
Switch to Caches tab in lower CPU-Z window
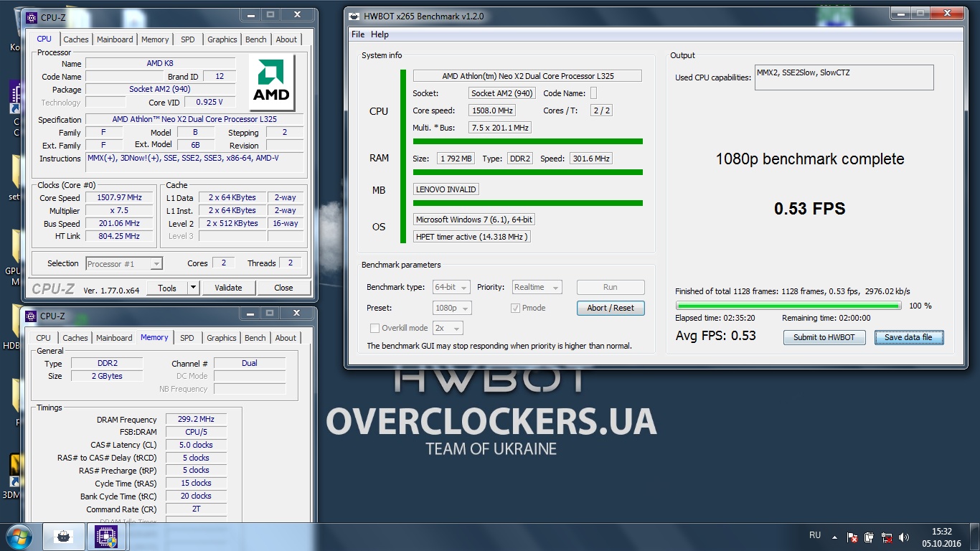coord(75,338)
